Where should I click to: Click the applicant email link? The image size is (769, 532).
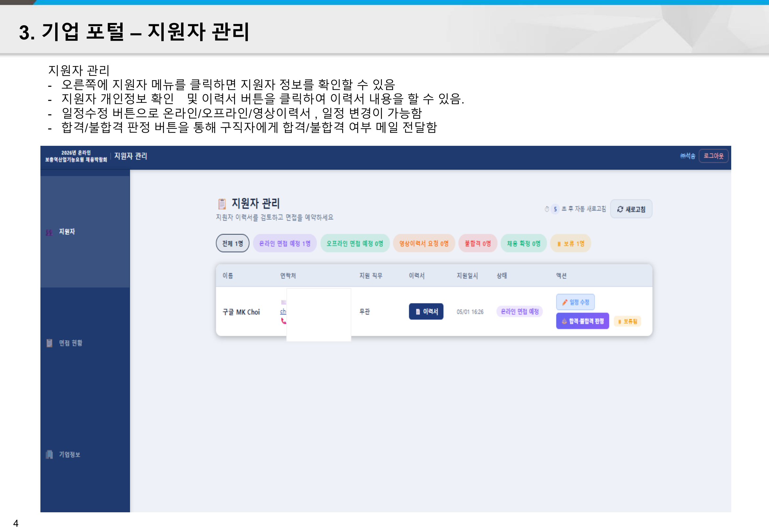coord(283,311)
